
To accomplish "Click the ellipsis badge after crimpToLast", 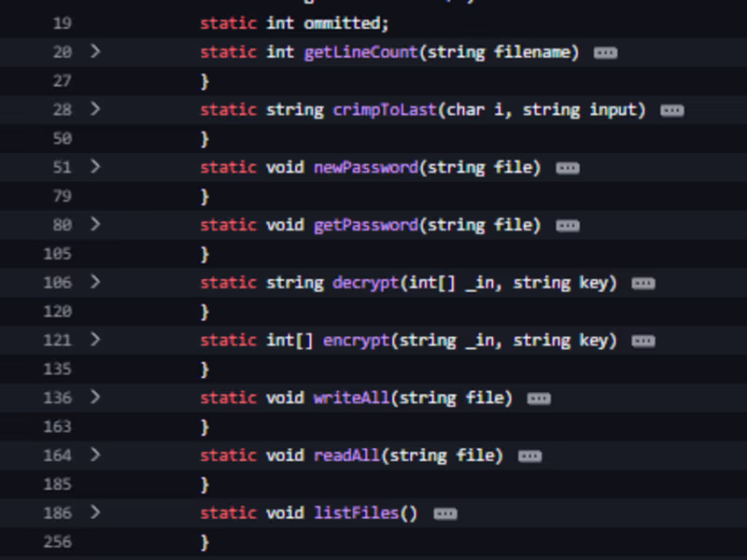I will click(x=671, y=110).
